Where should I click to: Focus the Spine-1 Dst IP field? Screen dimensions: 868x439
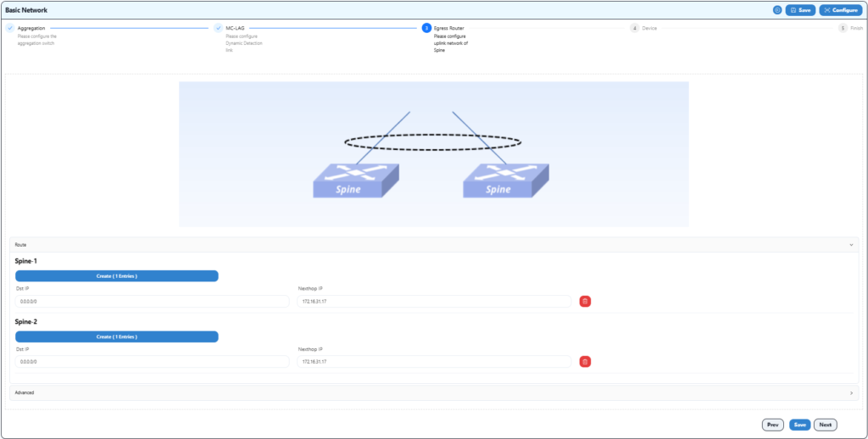[153, 302]
